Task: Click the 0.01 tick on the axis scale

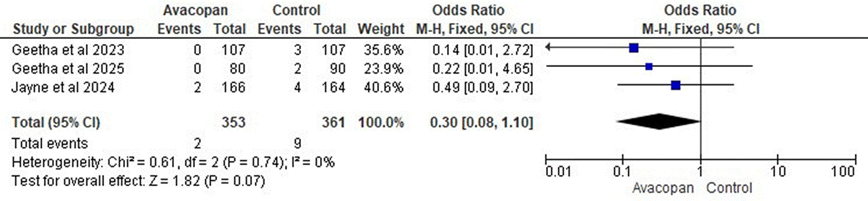Action: (x=558, y=171)
